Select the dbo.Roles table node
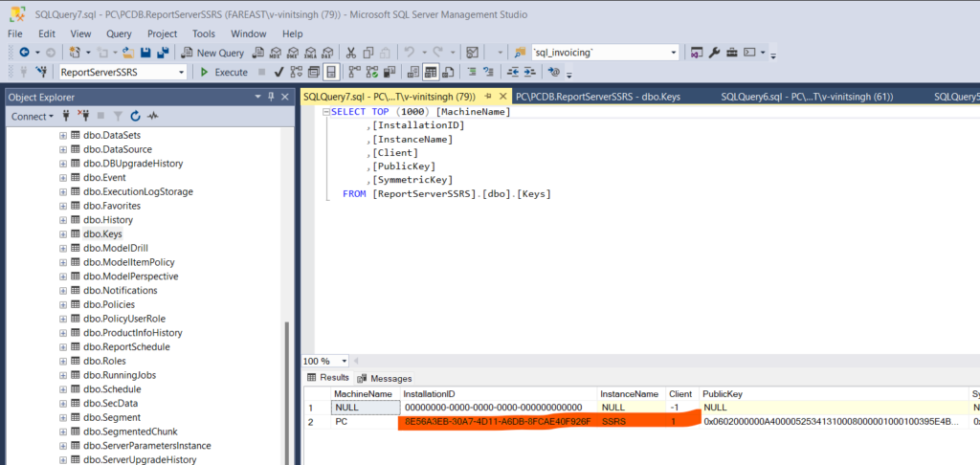The width and height of the screenshot is (980, 465). [104, 362]
